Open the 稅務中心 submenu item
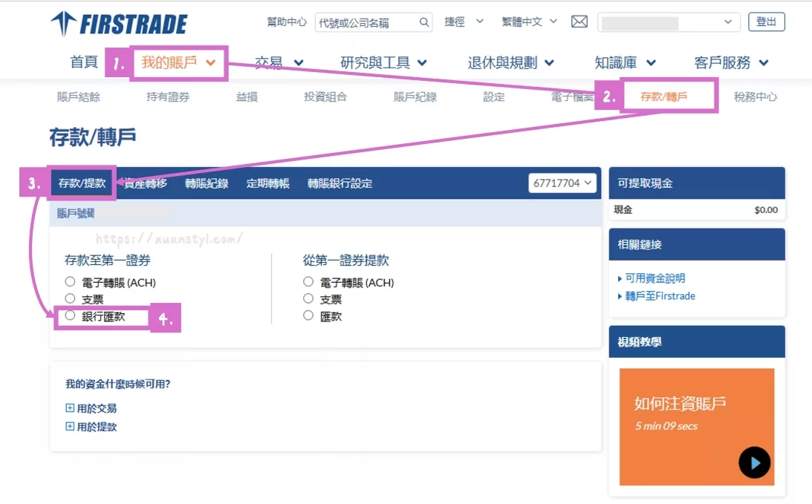The image size is (812, 504). [755, 96]
